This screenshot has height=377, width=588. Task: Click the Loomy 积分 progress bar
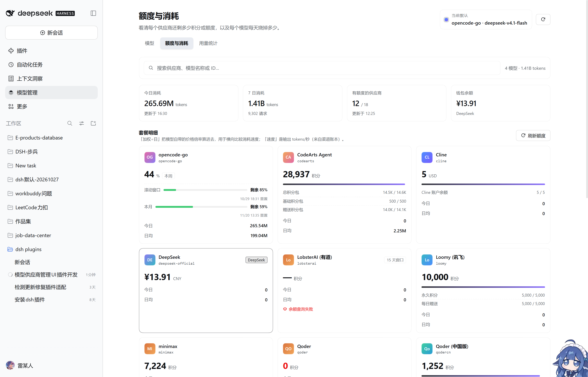tap(483, 287)
